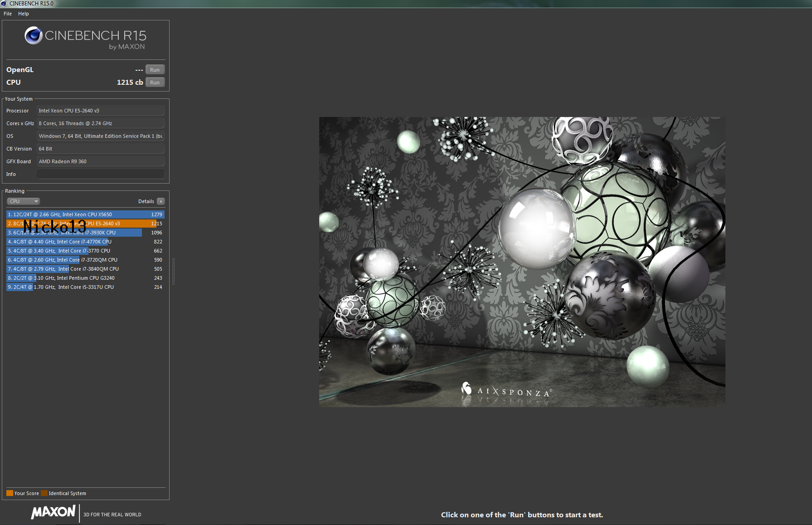Click the rendered spheres scene image
Viewport: 812px width, 525px height.
pyautogui.click(x=522, y=262)
